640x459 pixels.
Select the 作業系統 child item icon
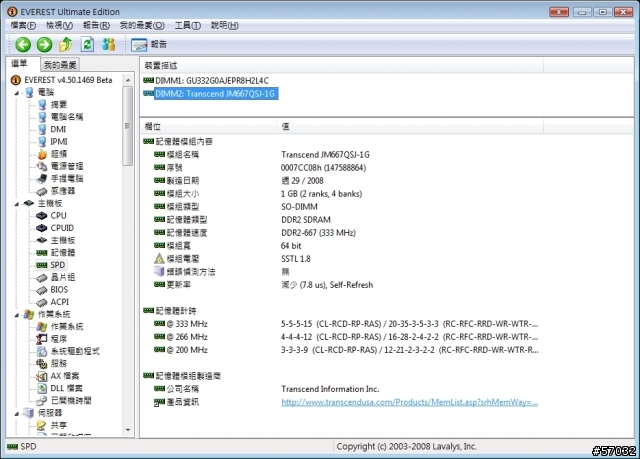point(42,326)
